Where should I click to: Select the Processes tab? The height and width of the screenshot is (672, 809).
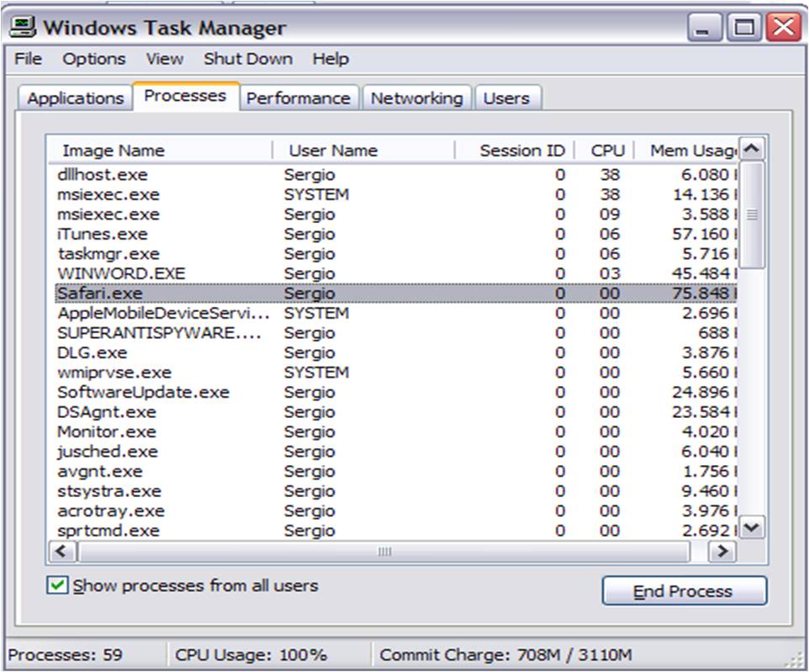pyautogui.click(x=185, y=96)
